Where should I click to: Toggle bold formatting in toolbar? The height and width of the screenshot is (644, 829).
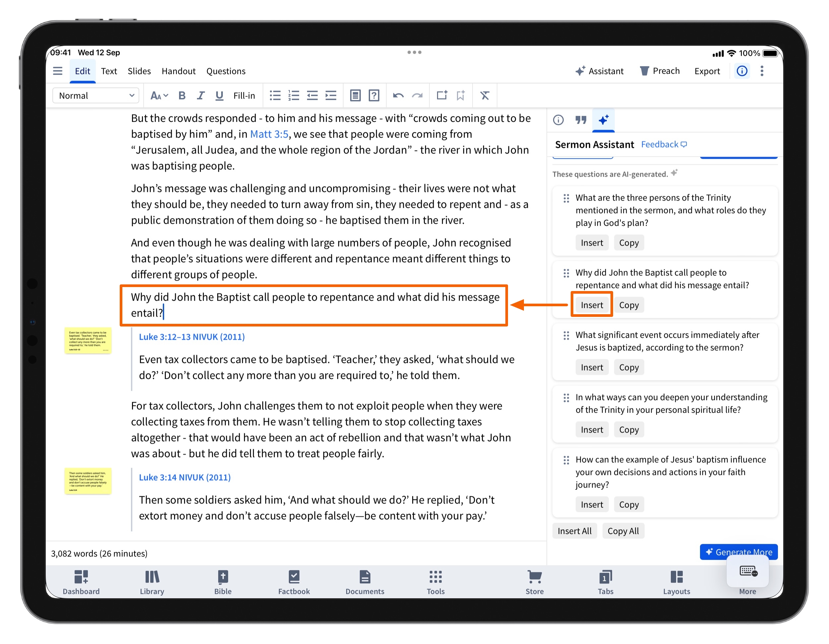pos(182,96)
